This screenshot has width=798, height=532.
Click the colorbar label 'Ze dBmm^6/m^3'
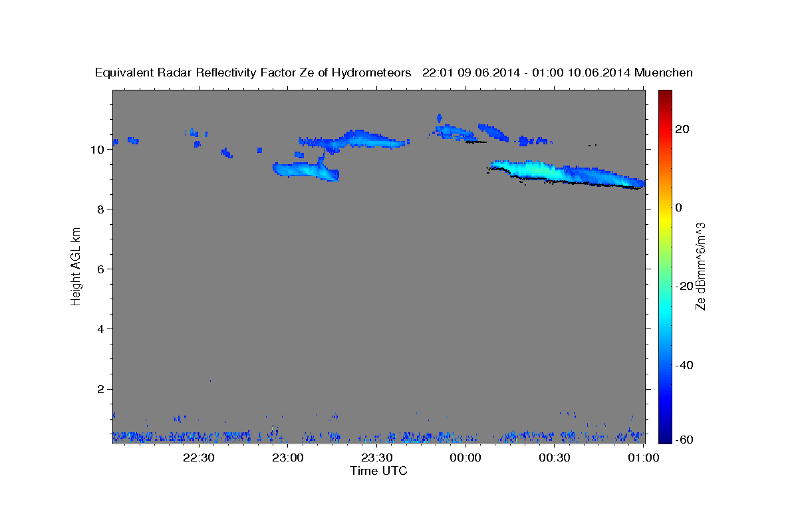(x=700, y=267)
